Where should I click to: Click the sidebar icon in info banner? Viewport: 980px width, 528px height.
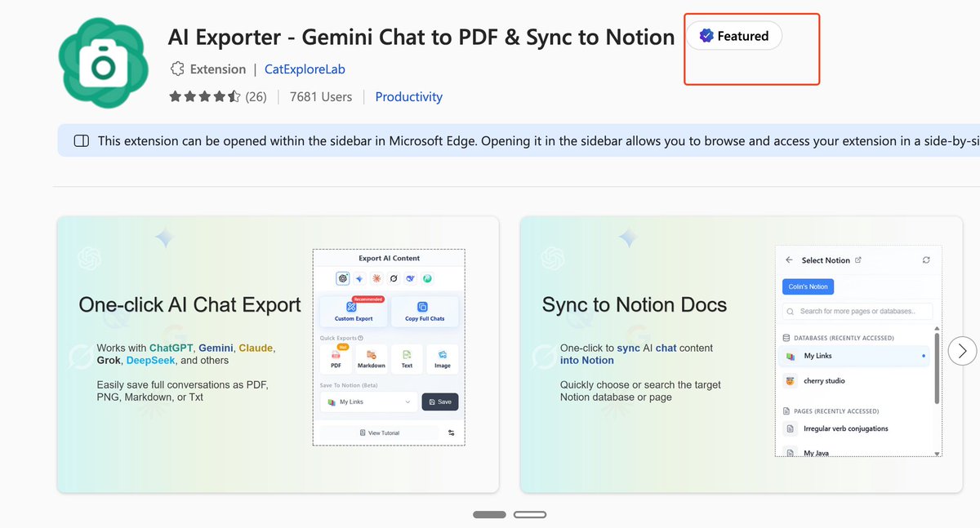click(81, 141)
